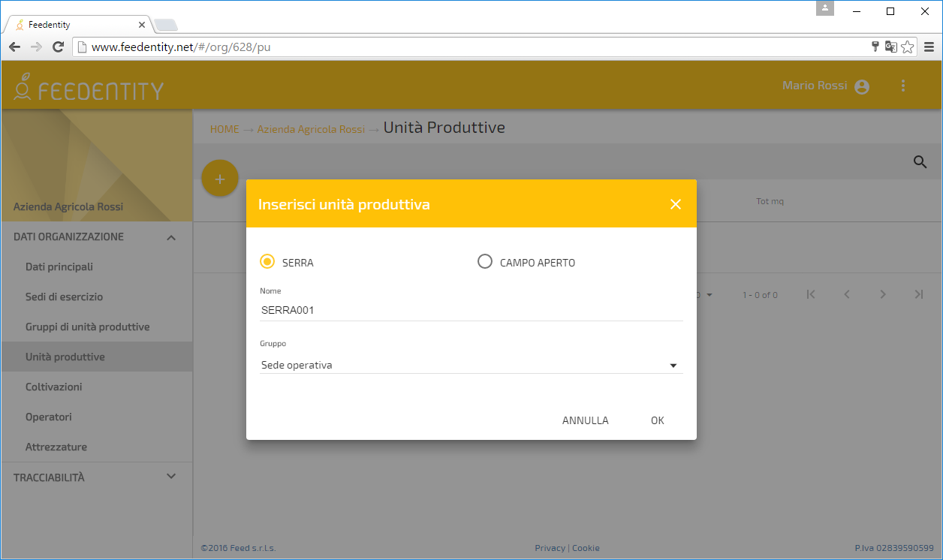Viewport: 943px width, 560px height.
Task: Expand the TRACCIABILITÀ section
Action: tap(171, 477)
